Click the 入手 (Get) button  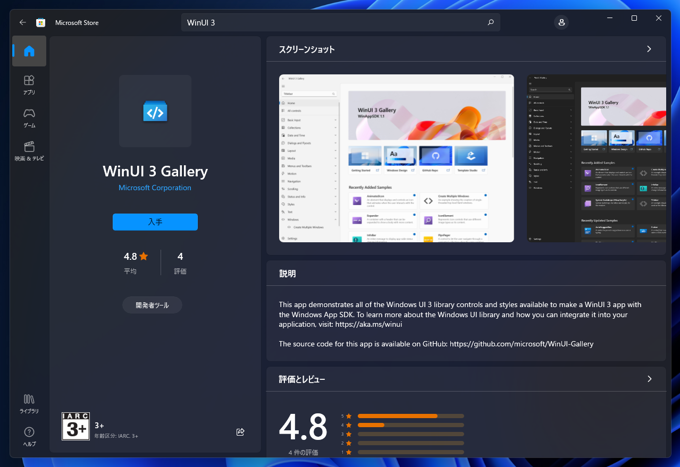tap(155, 222)
